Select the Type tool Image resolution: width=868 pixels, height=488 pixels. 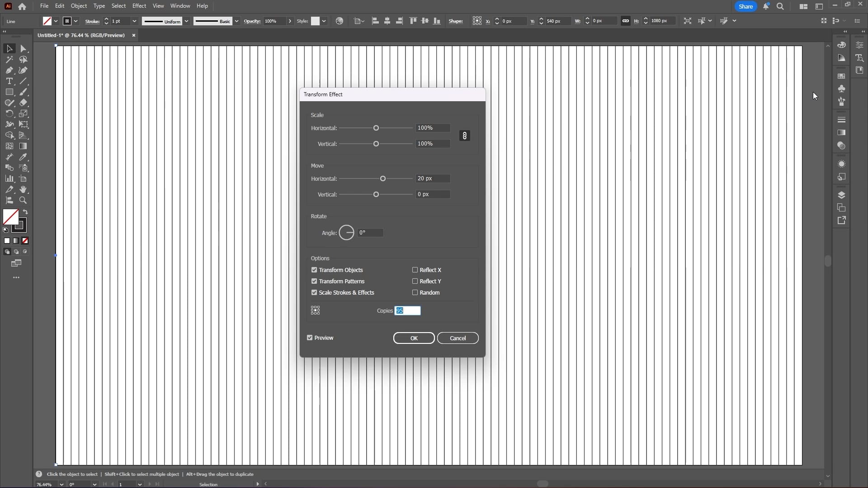pos(9,81)
